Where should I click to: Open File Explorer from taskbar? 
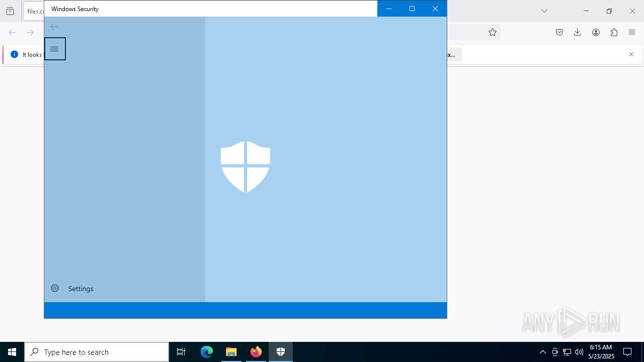(231, 352)
